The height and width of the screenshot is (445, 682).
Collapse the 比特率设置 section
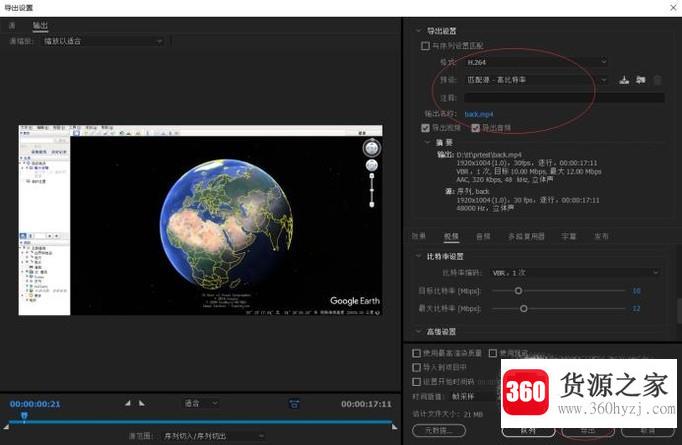click(418, 256)
